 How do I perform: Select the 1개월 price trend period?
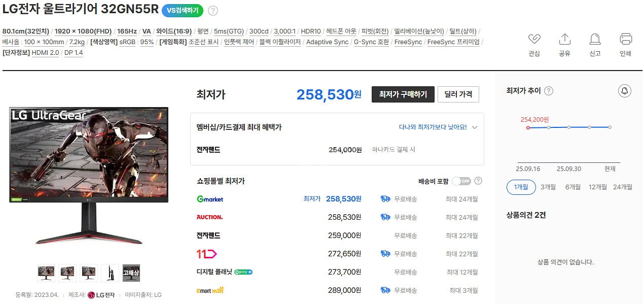point(521,187)
